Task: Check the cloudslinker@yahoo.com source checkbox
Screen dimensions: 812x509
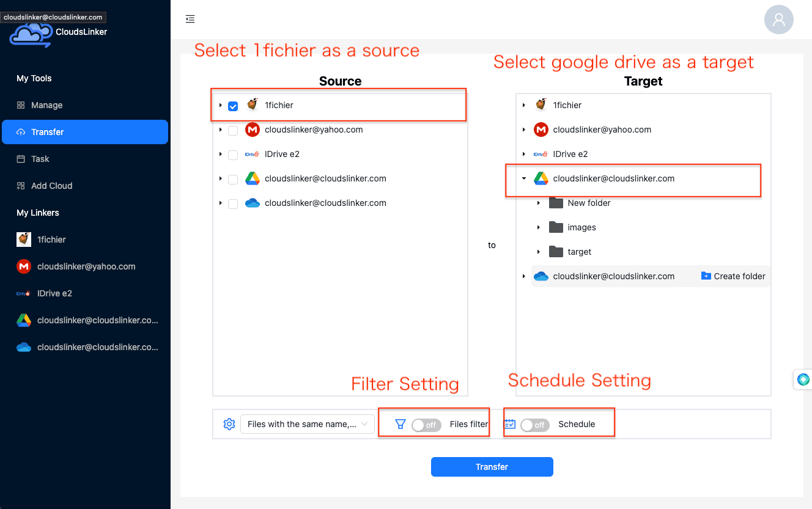Action: (x=233, y=130)
